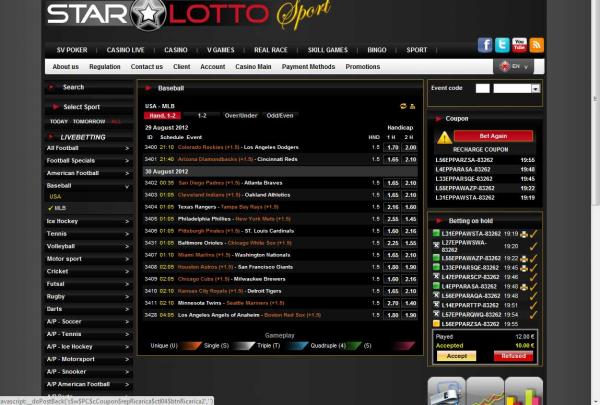Select the Odd/Even bet type

tap(281, 115)
